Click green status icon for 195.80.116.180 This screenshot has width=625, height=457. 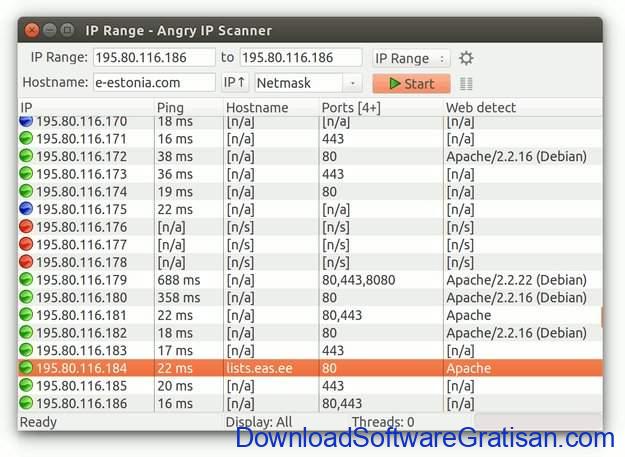click(26, 297)
